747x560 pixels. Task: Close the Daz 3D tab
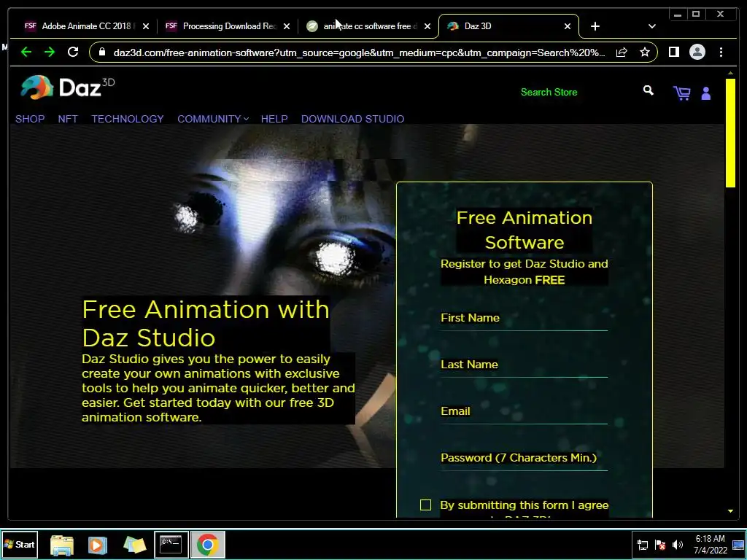click(x=568, y=26)
